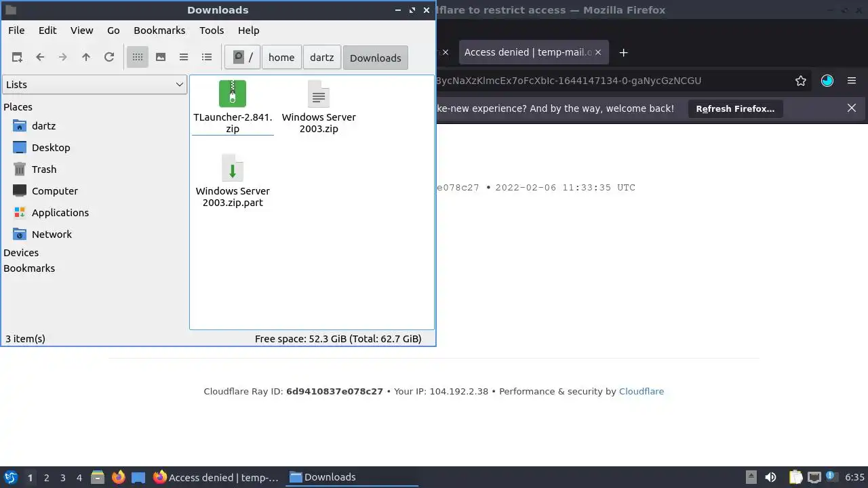Screen dimensions: 868x488
Task: Expand Devices section in sidebar
Action: (21, 253)
